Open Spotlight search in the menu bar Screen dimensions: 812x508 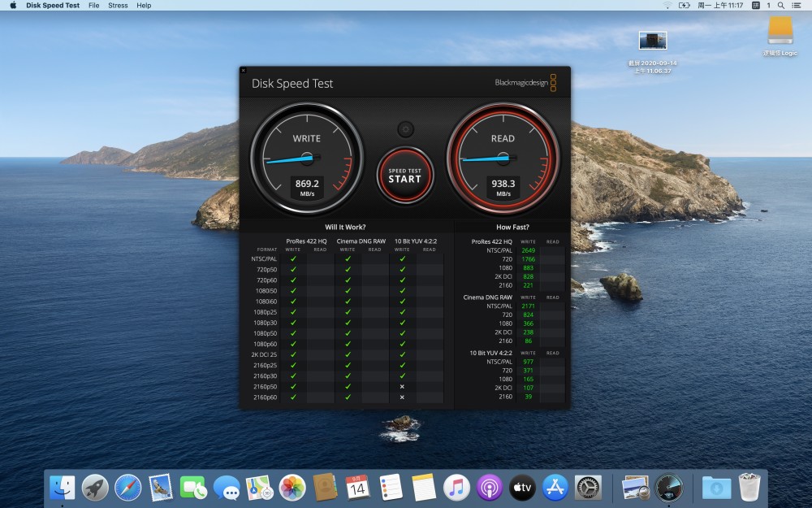pyautogui.click(x=781, y=5)
